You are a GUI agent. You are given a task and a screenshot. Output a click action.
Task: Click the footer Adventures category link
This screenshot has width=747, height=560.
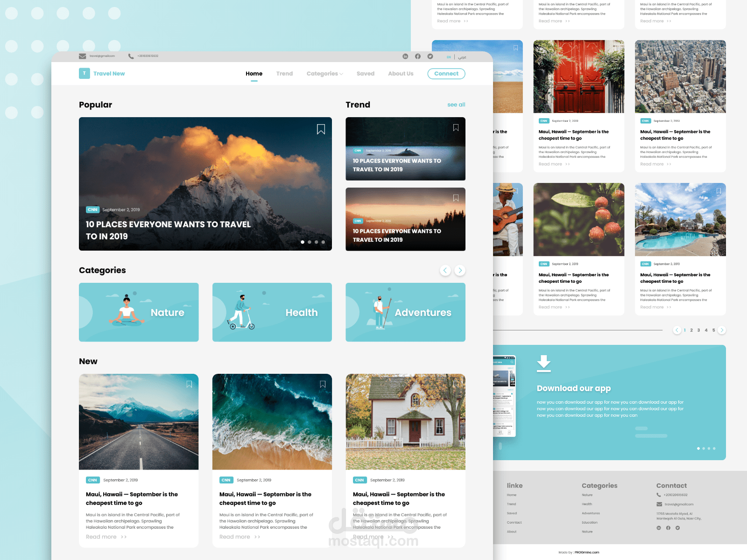click(591, 513)
